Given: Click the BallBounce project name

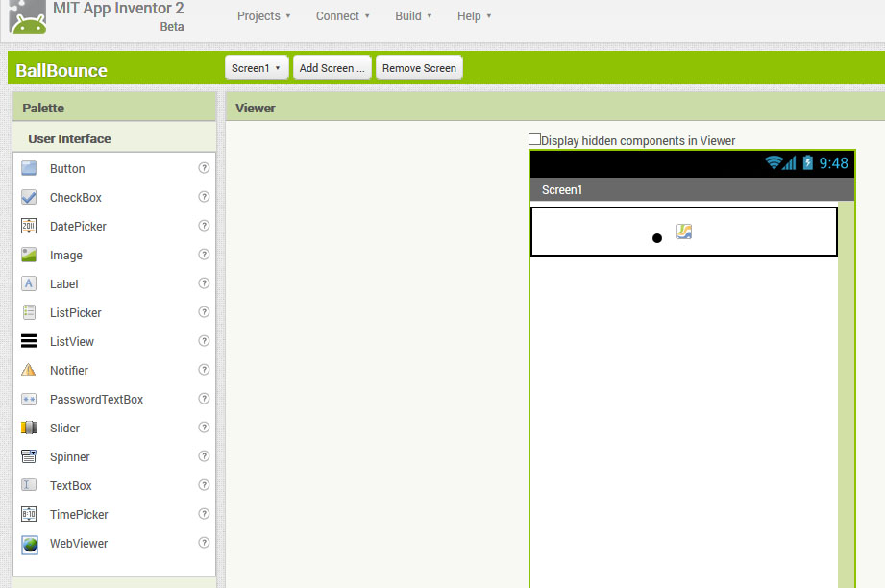Looking at the screenshot, I should click(x=61, y=70).
